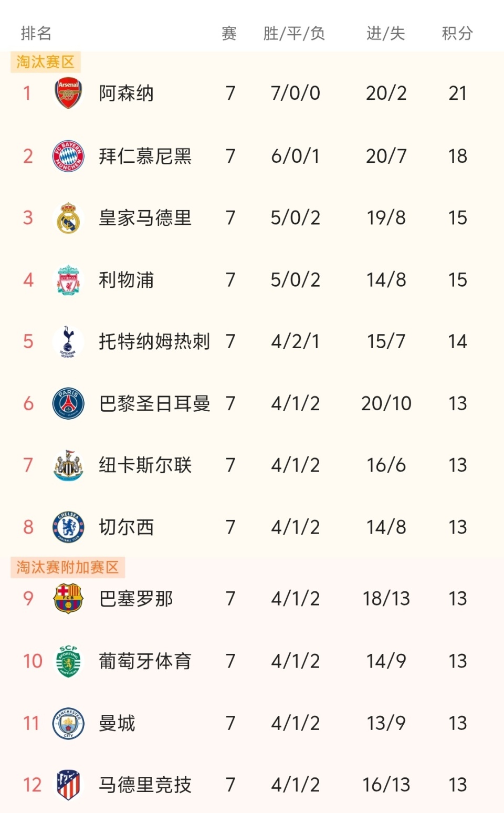The image size is (504, 813).
Task: Open team name 阿森纳
Action: pos(126,93)
